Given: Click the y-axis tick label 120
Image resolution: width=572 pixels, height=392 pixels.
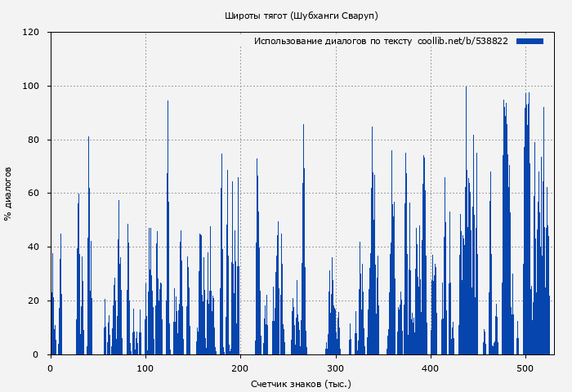Looking at the screenshot, I should [31, 33].
